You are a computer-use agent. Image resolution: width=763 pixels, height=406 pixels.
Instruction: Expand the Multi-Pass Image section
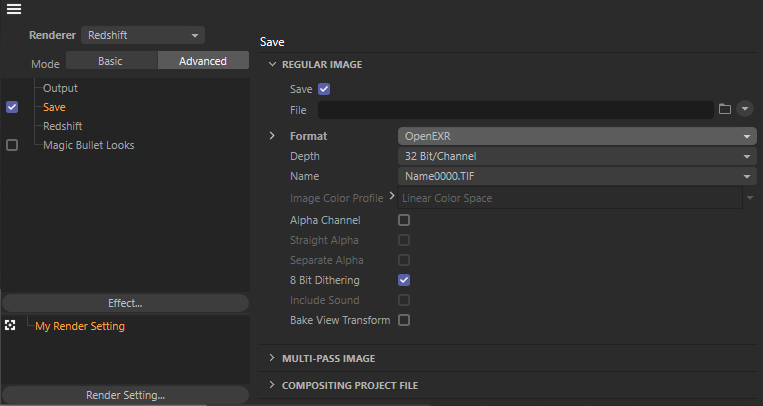coord(328,358)
